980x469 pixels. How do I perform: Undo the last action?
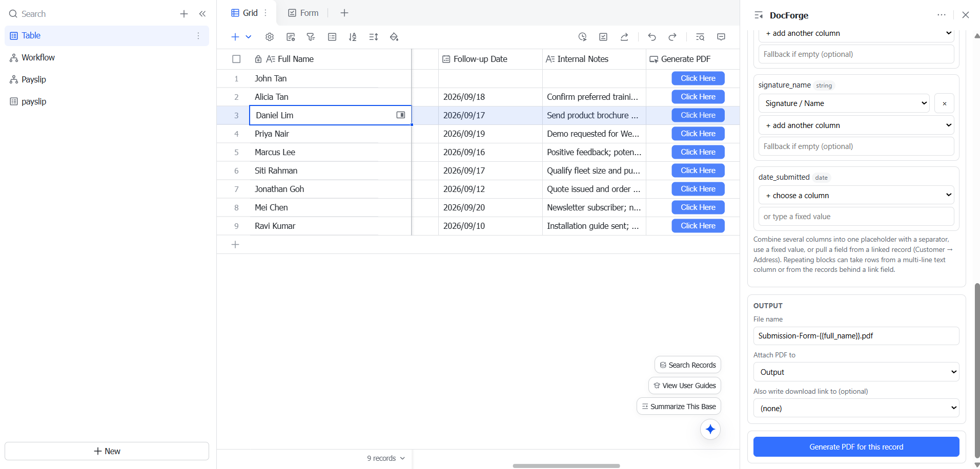coord(652,37)
